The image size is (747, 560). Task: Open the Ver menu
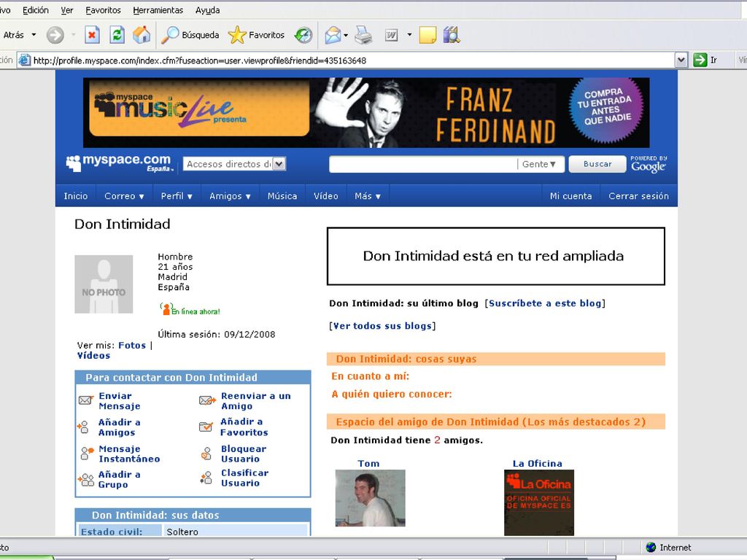(67, 10)
